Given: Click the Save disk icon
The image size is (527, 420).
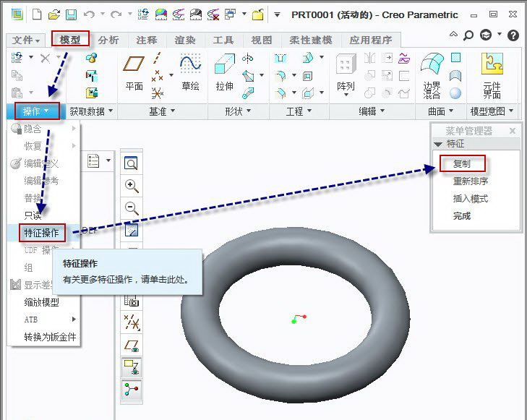Looking at the screenshot, I should [x=71, y=14].
